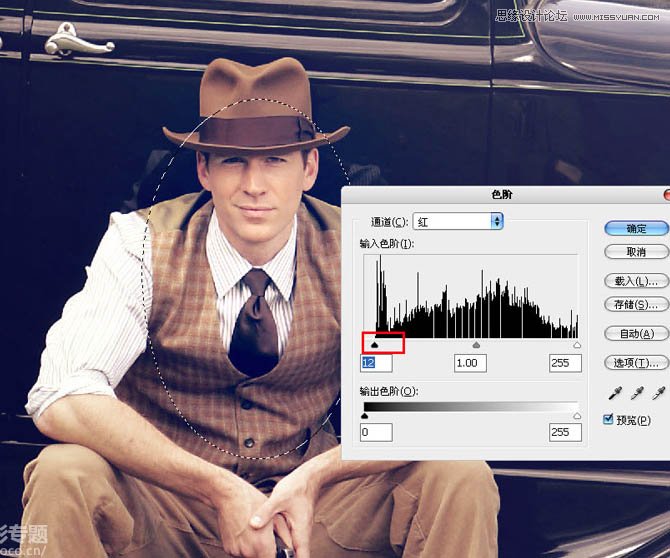Screen dimensions: 670x558
Task: Click the input gamma field showing 1.00
Action: click(x=470, y=363)
